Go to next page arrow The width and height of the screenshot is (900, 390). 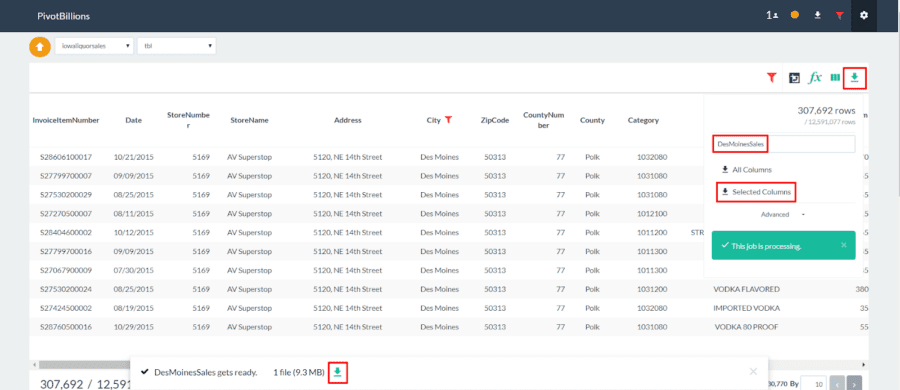[x=854, y=384]
